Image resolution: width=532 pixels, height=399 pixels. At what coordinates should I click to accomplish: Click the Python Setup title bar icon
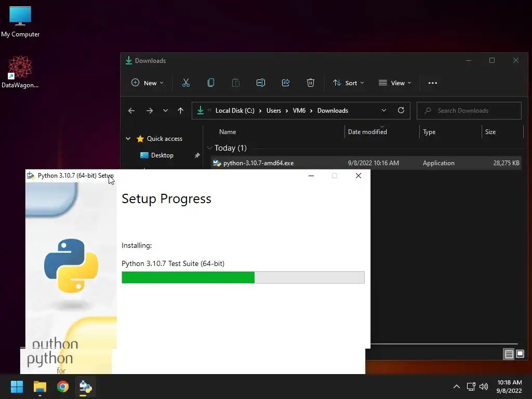pos(31,176)
